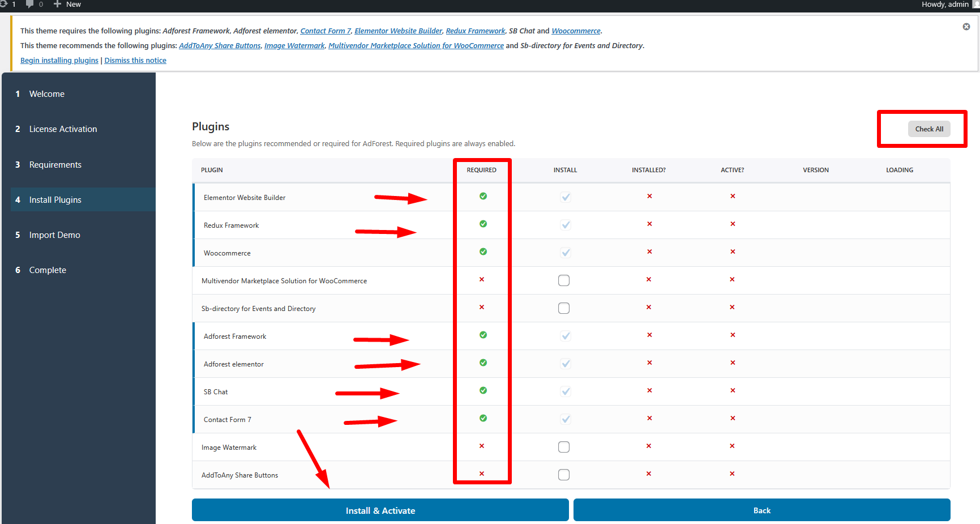The image size is (980, 524).
Task: Click Begin installing plugins link
Action: tap(59, 61)
